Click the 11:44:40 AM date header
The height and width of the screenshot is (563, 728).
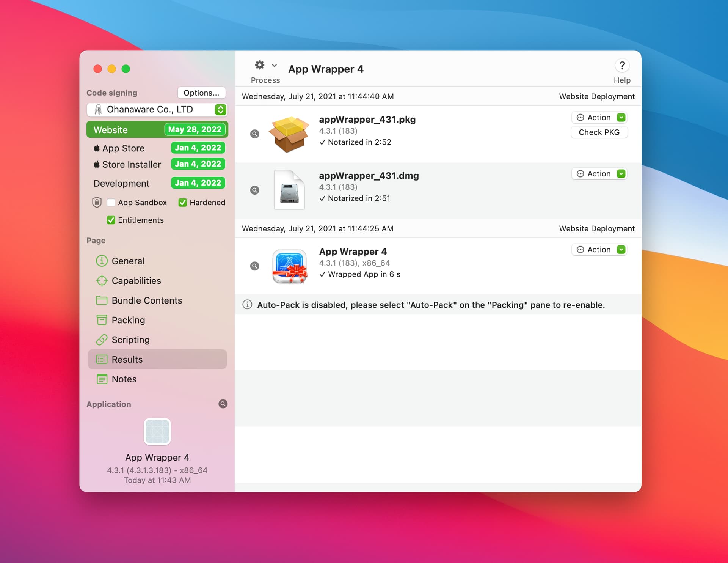[x=318, y=96]
